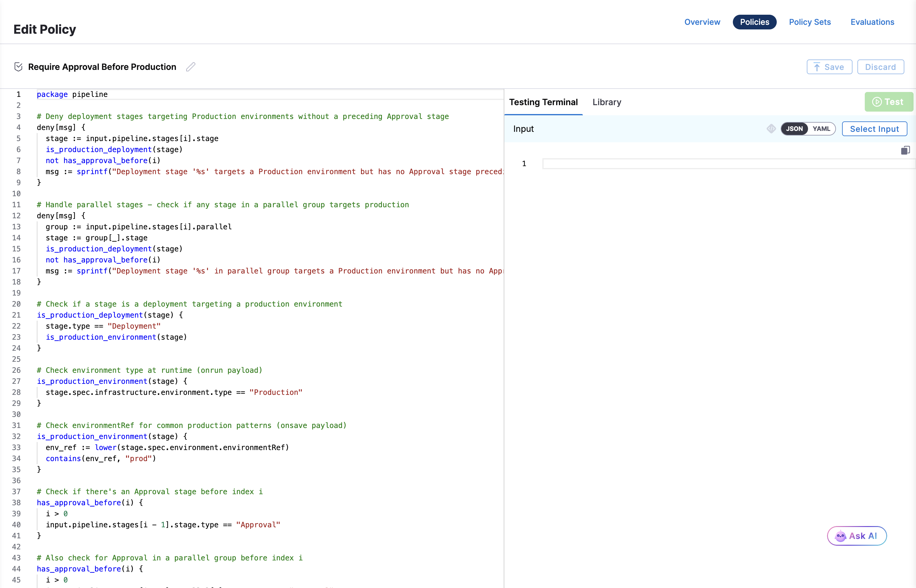Click the 'stage.type == "Deployment"' line

coord(103,326)
